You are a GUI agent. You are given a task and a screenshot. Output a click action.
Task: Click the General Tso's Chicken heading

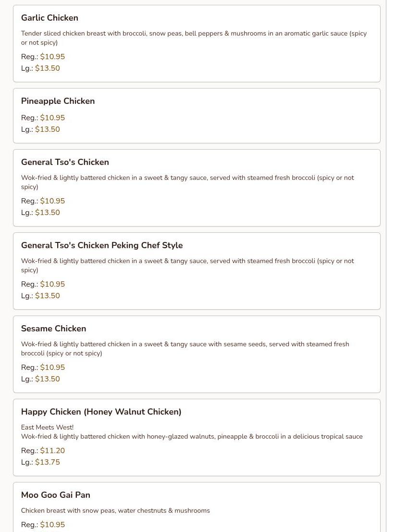tap(65, 162)
